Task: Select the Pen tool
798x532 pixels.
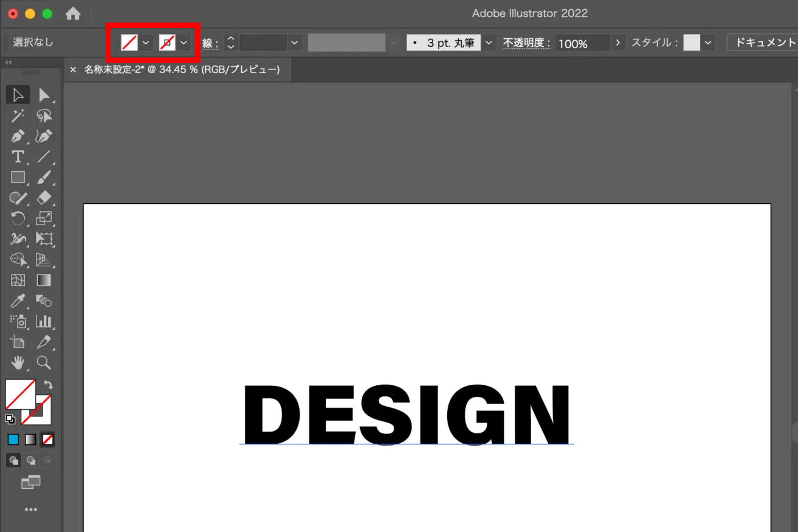Action: point(18,136)
